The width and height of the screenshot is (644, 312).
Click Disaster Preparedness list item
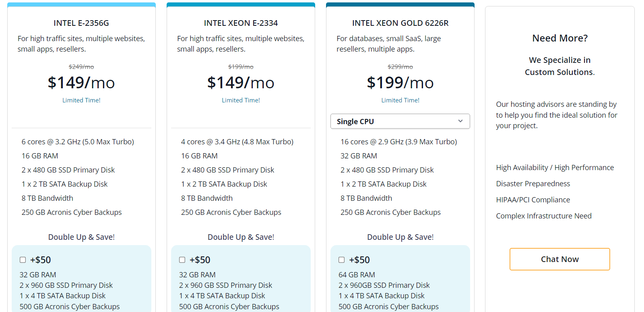pos(533,183)
